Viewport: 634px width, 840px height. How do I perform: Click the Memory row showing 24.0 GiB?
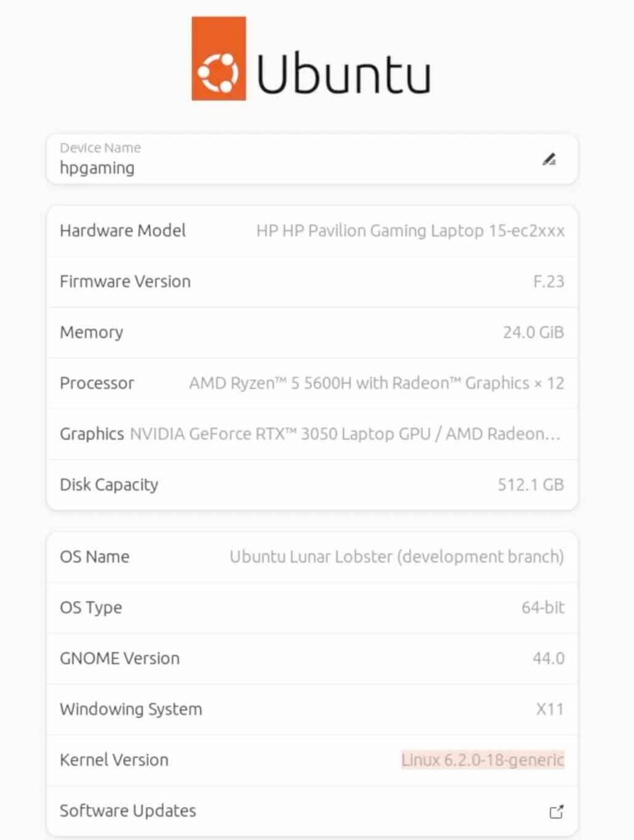(x=312, y=333)
